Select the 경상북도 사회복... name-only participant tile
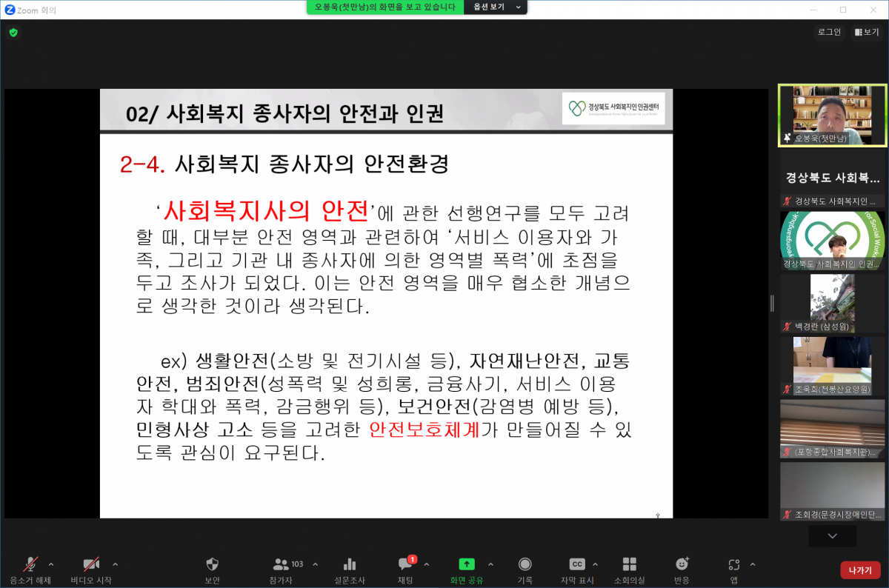889x588 pixels. (832, 178)
